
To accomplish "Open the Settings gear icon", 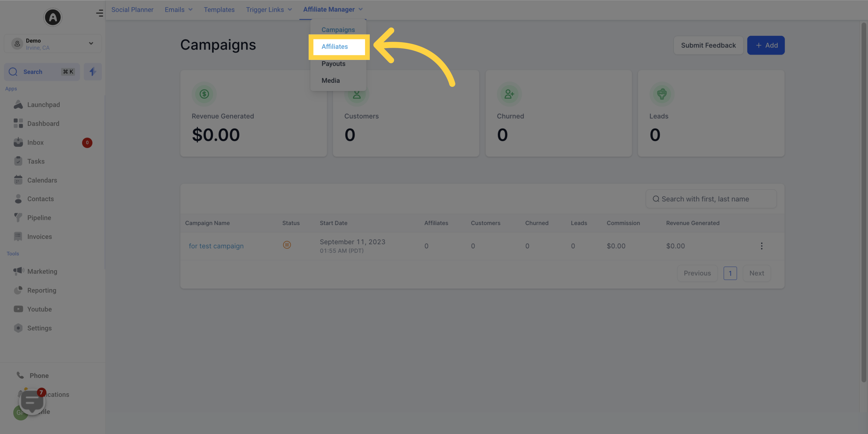I will (x=18, y=328).
